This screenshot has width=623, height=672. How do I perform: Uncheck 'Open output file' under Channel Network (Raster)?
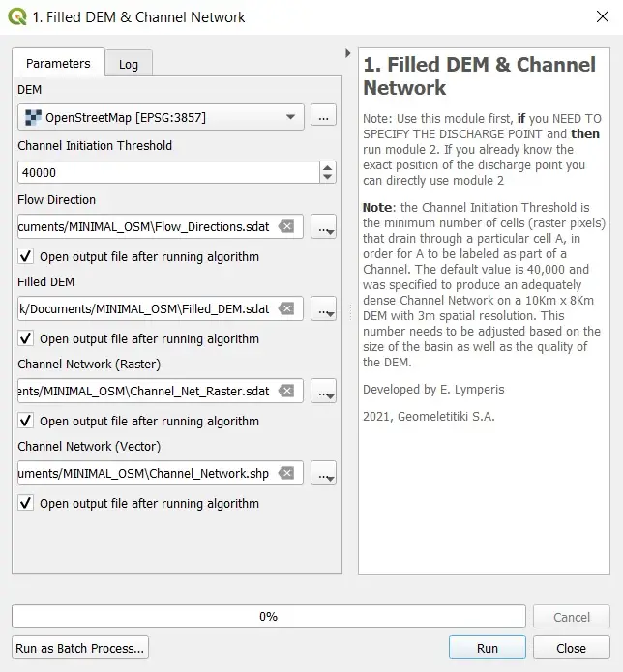tap(26, 421)
